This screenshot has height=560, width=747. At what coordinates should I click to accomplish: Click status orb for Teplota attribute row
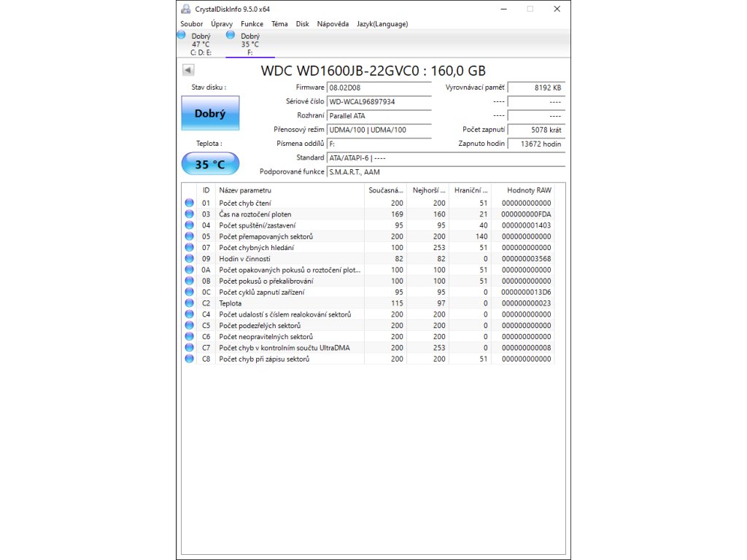click(x=190, y=303)
